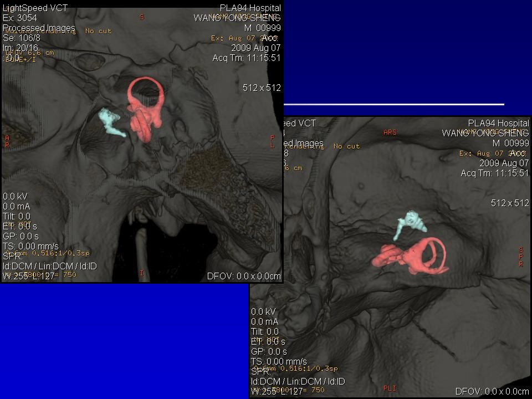Click "Acq Tm: 11:15:51" in left image
532x399 pixels.
coord(247,58)
